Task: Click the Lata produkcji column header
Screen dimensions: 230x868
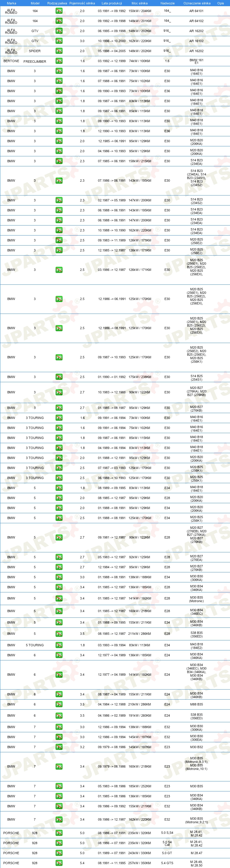Action: tap(112, 3)
